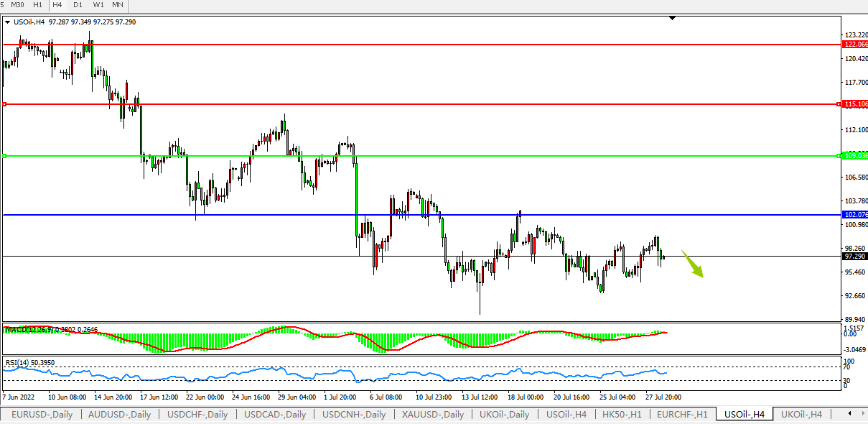Click the chart shift triangle marker at top
Viewport: 868px width, 424px height.
672,18
